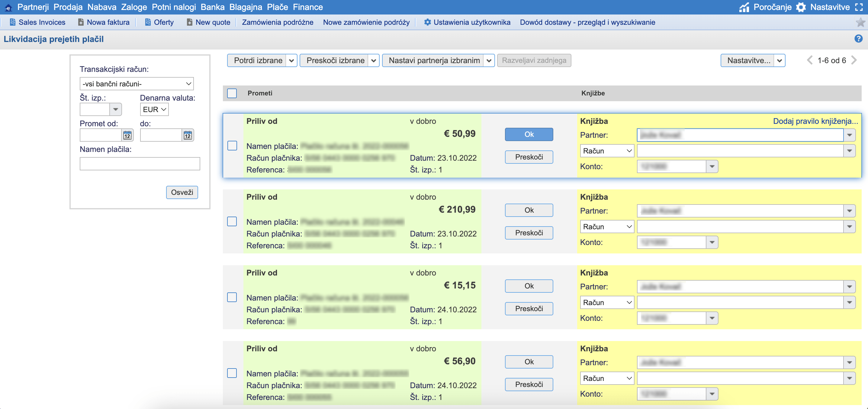Change currency in the EUR dropdown
The height and width of the screenshot is (409, 868).
[x=154, y=109]
